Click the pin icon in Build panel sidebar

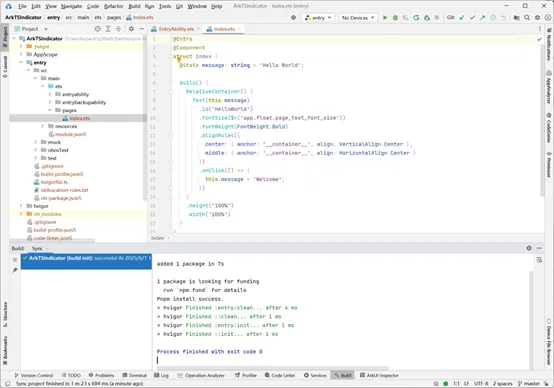(15, 270)
